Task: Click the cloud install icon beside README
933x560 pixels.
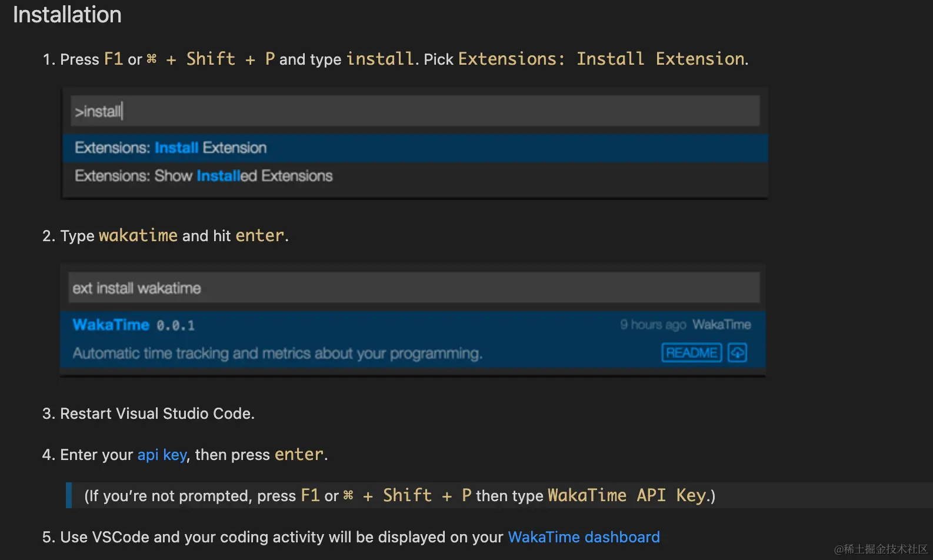Action: [x=737, y=352]
